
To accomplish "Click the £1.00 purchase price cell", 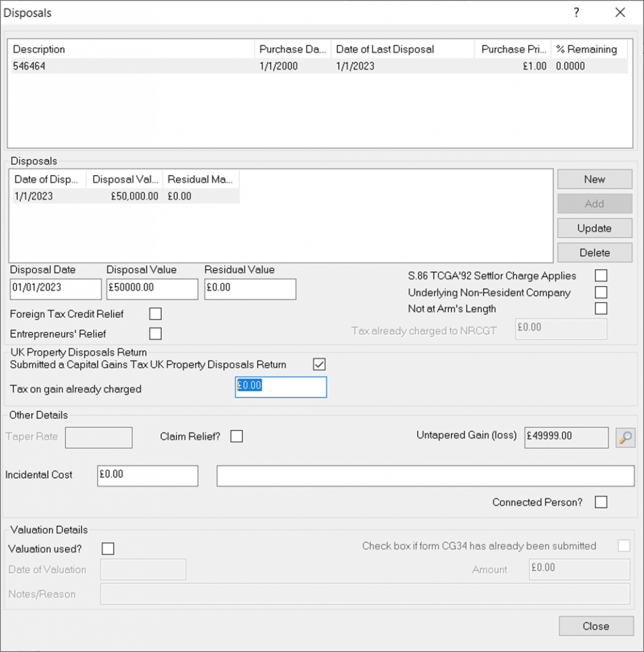I will (534, 66).
